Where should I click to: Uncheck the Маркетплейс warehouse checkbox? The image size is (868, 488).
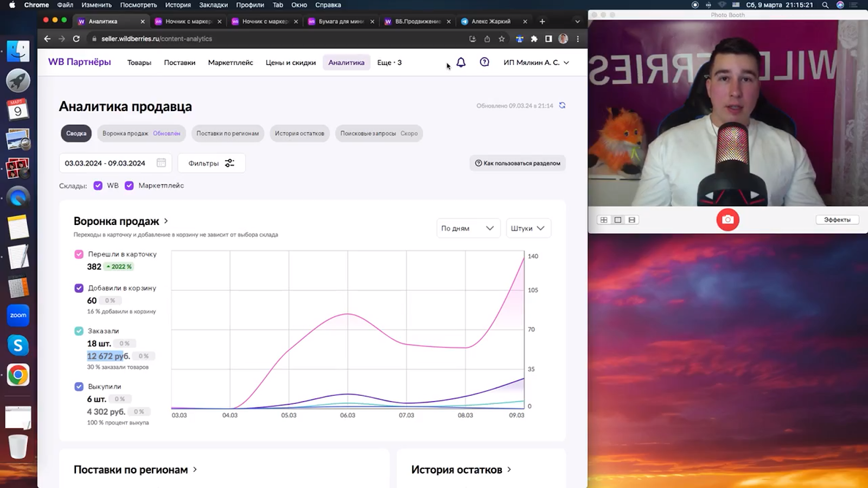tap(129, 185)
